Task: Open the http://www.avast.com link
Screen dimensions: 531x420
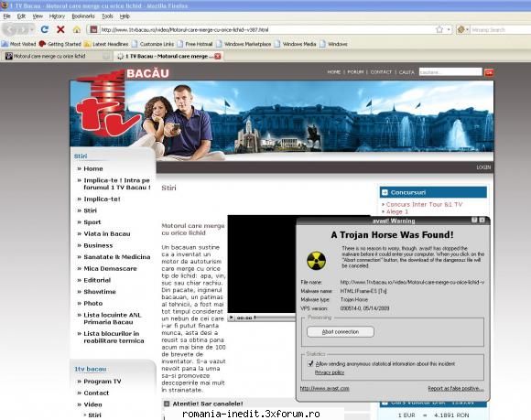Action: [324, 388]
